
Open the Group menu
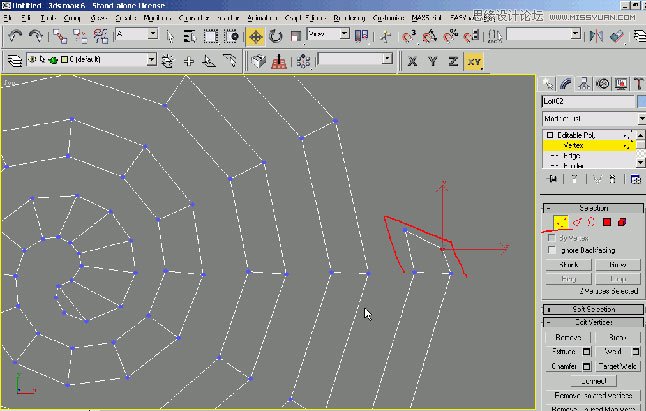coord(72,18)
